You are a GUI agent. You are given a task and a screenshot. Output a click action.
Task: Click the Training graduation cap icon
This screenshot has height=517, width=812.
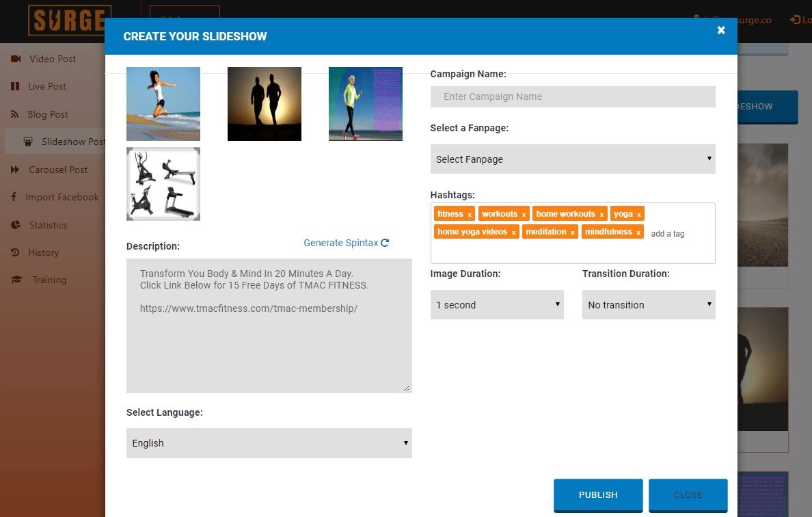point(16,280)
